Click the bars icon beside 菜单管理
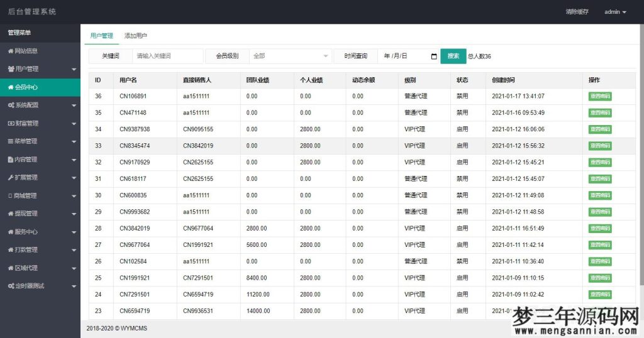Image resolution: width=644 pixels, height=338 pixels. click(11, 141)
